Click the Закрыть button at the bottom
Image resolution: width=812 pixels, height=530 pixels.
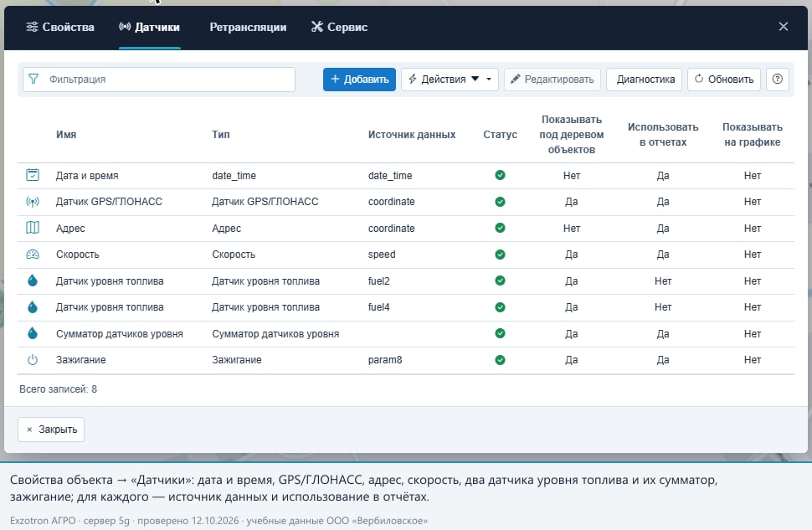(51, 430)
